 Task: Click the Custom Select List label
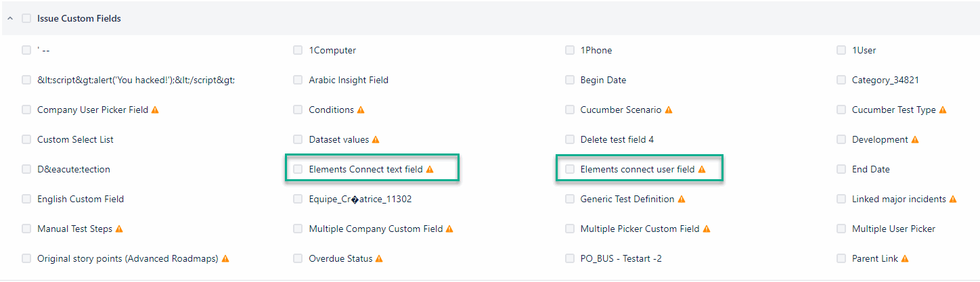75,139
